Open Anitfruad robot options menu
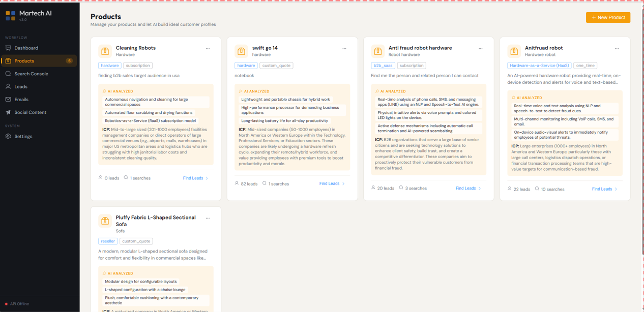The image size is (644, 312). [617, 49]
